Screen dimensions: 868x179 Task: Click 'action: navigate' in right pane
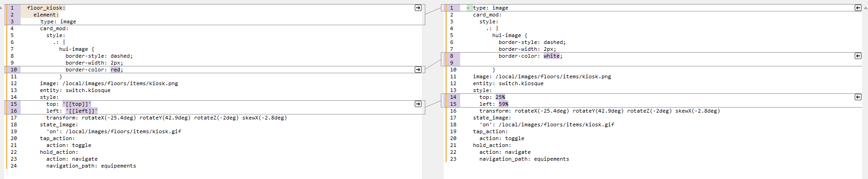point(505,152)
